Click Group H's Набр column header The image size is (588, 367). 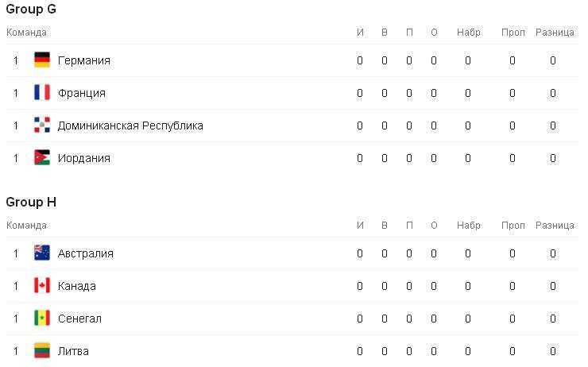[468, 226]
